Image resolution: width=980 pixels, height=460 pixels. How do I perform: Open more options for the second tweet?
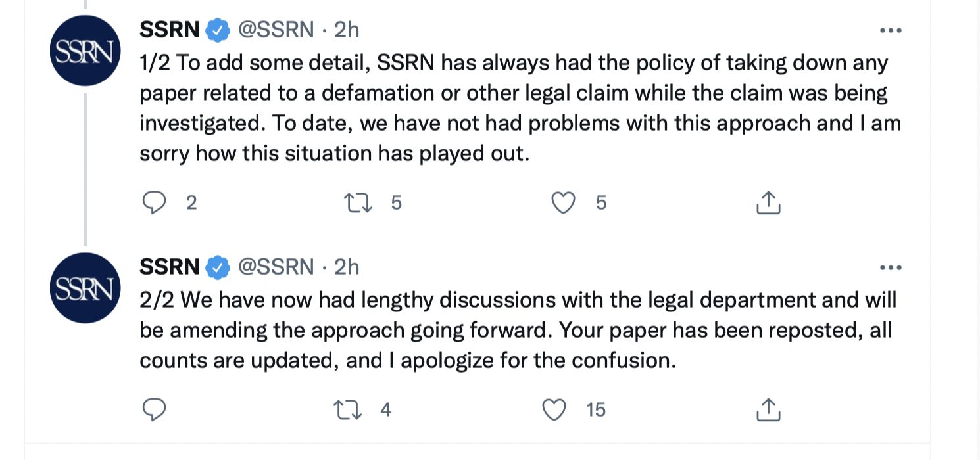point(891,267)
